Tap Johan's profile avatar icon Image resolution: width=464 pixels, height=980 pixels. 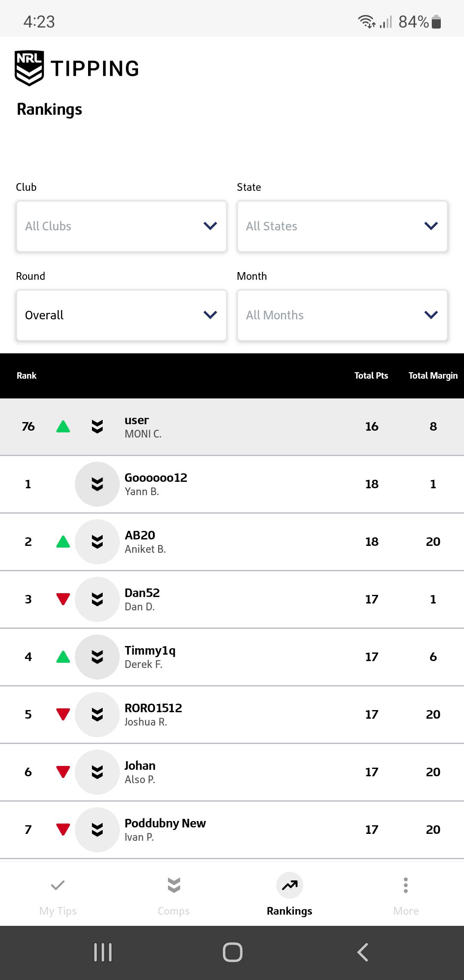[97, 772]
